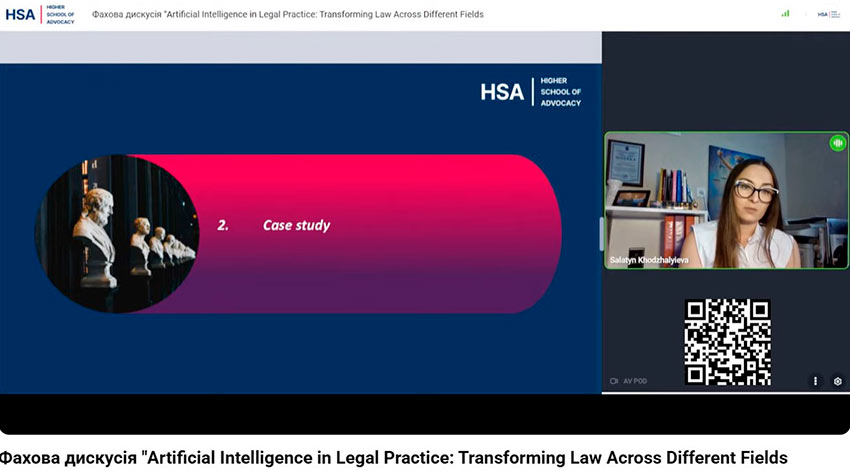Click the number 2. on the slide
Screen dimensions: 850x470
click(223, 226)
